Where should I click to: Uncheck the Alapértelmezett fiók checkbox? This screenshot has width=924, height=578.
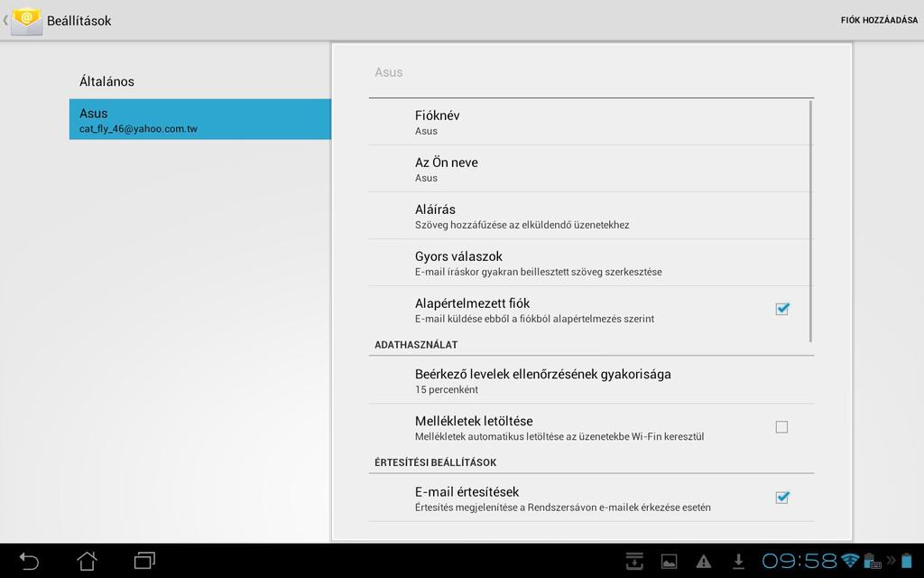[x=782, y=309]
